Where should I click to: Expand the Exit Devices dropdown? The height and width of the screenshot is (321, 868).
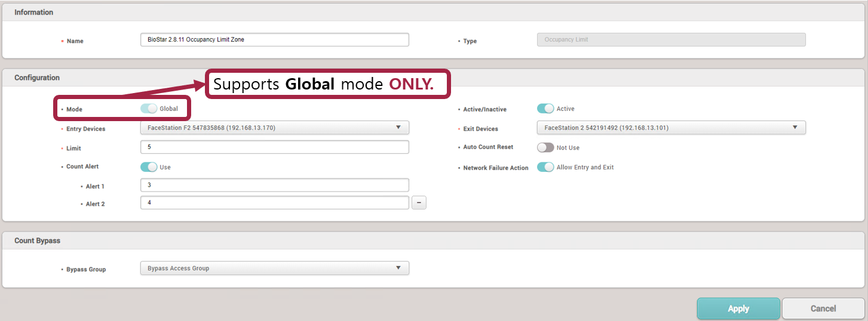671,127
